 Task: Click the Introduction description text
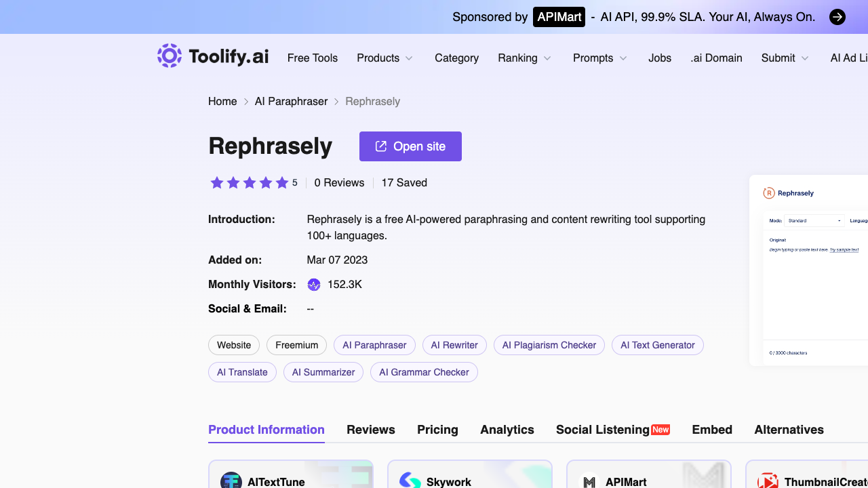(506, 228)
